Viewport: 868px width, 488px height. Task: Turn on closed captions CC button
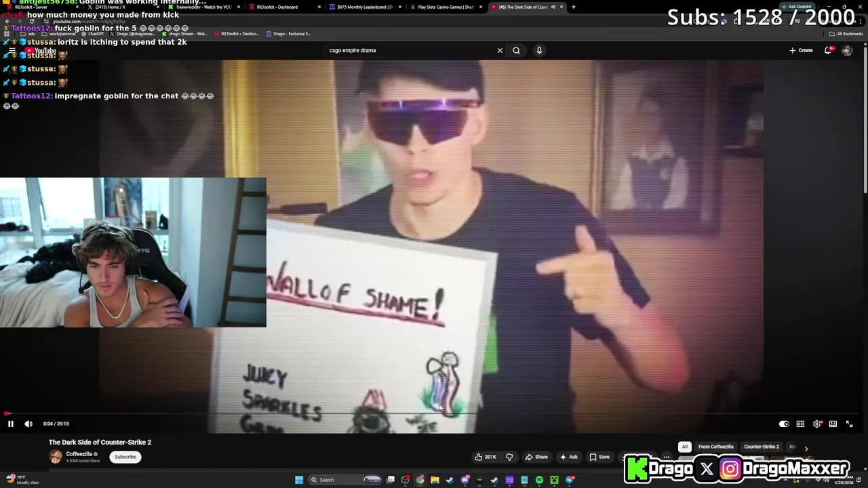click(800, 424)
